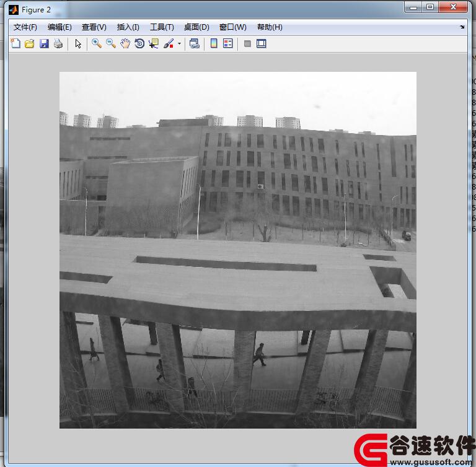The height and width of the screenshot is (467, 476).
Task: Open the 文件(F) menu
Action: pos(25,27)
